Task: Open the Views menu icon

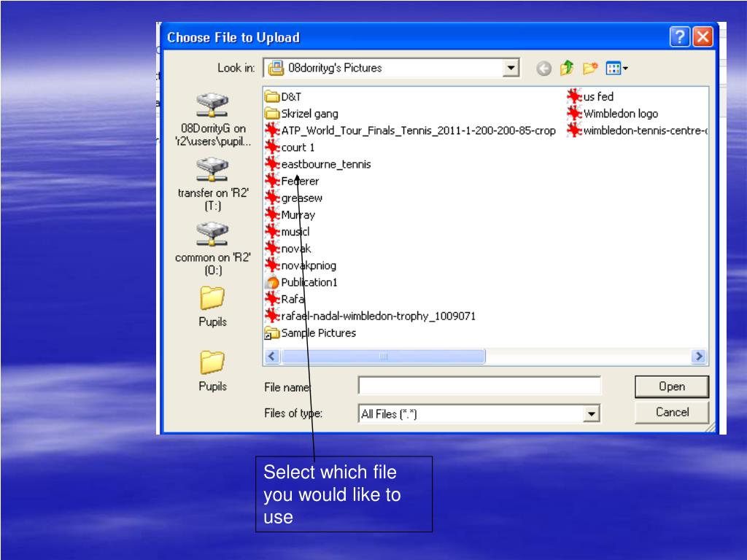Action: (x=617, y=69)
